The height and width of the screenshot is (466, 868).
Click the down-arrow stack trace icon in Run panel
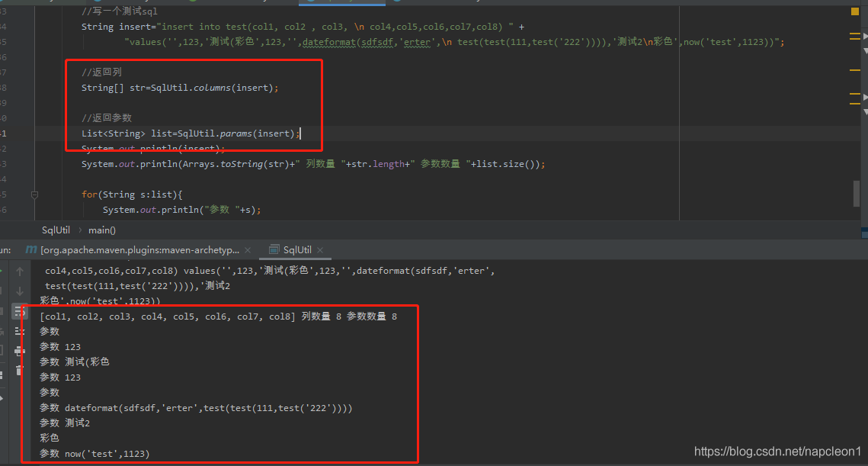point(20,291)
